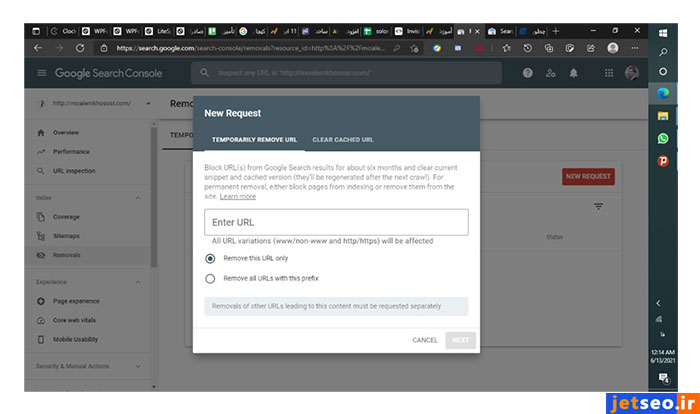
Task: Follow the Learn more link
Action: point(238,197)
